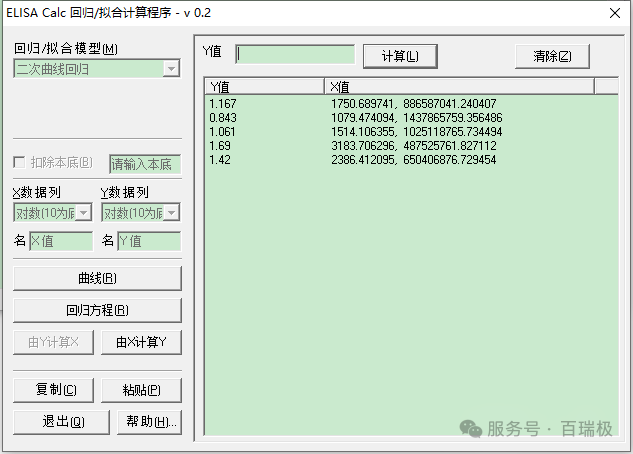Paste data with the 粘贴 button
The image size is (633, 454).
pos(141,390)
